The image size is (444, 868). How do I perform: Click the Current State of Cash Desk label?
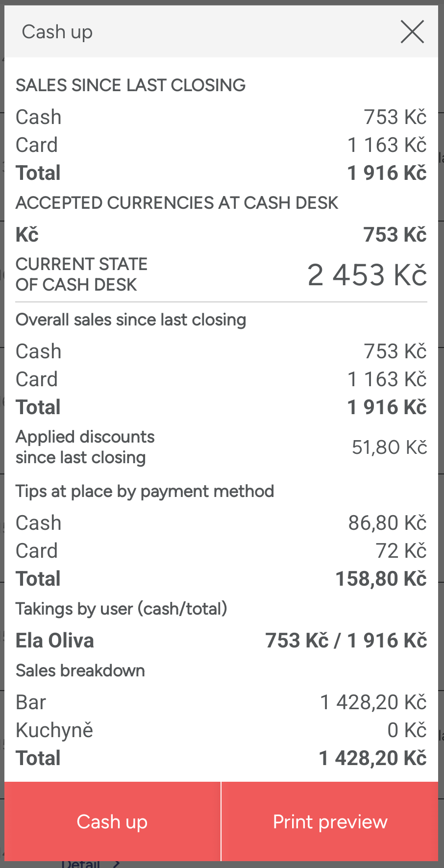[x=81, y=274]
